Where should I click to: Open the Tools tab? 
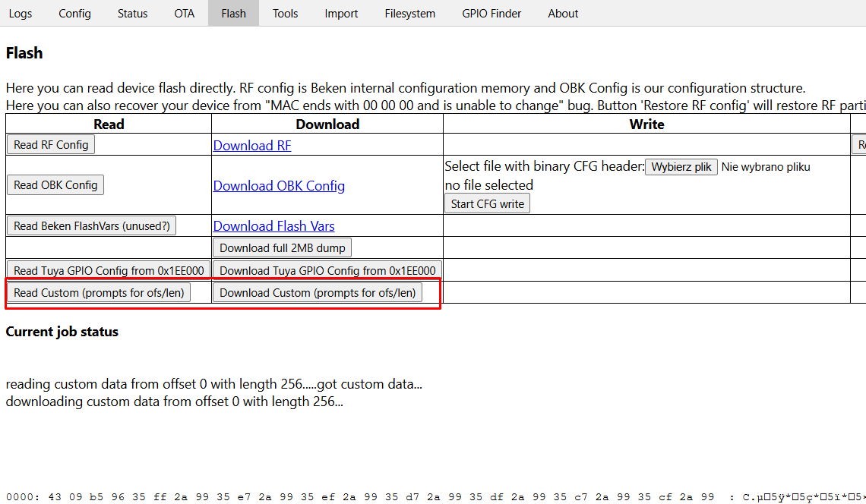(x=285, y=13)
